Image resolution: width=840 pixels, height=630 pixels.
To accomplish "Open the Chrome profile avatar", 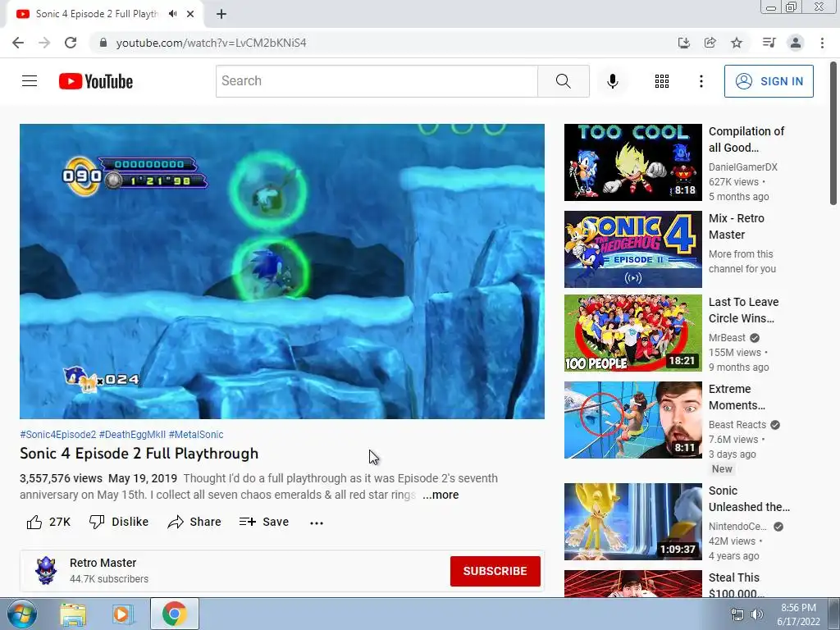I will 796,43.
